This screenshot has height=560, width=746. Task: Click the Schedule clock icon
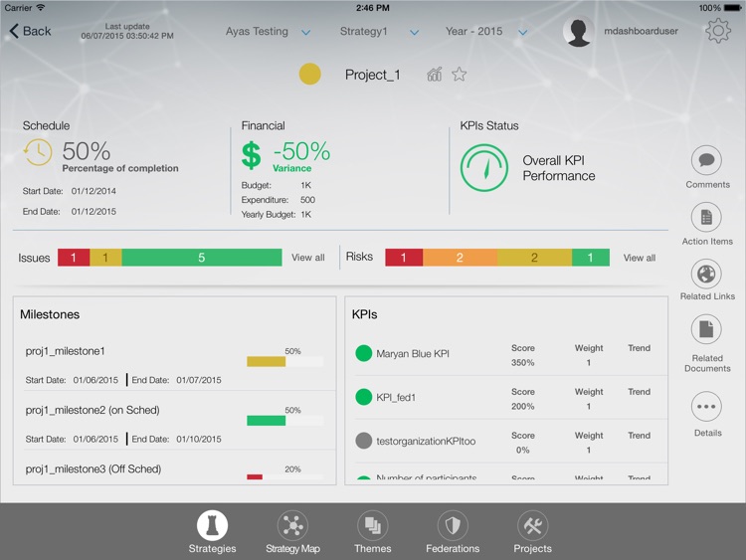[38, 152]
